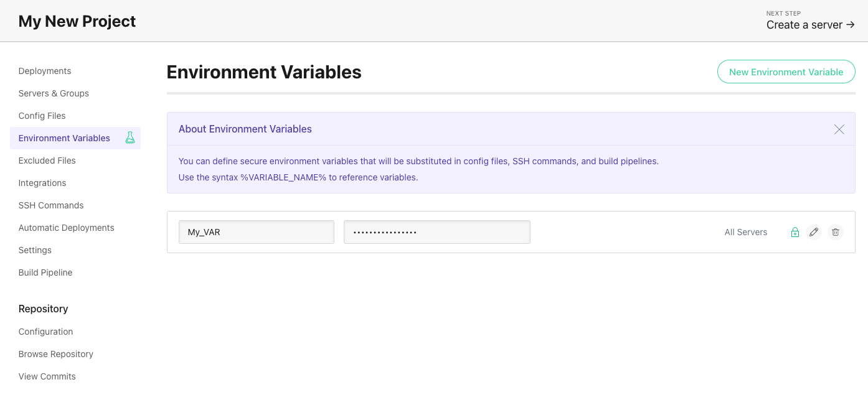Toggle the green lock on My_VAR variable
868x405 pixels.
point(795,232)
